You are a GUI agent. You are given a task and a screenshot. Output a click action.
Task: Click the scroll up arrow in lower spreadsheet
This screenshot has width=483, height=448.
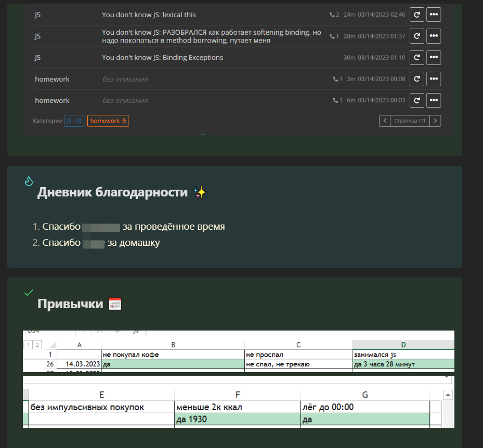click(x=448, y=395)
